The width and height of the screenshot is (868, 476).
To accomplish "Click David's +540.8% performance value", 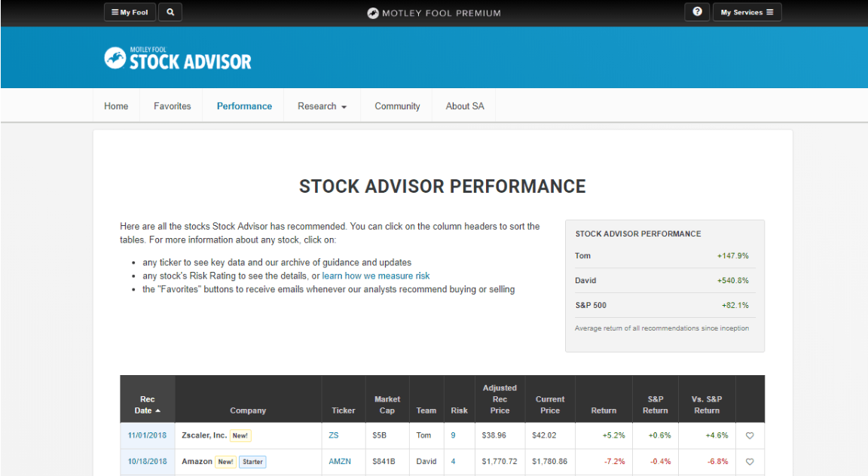I will 732,281.
